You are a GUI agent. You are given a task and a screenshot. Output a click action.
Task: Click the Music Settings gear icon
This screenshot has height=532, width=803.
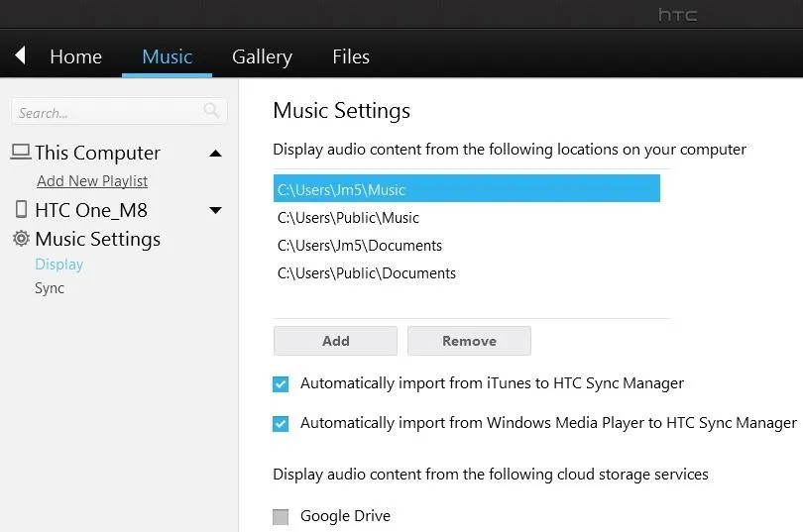point(21,239)
